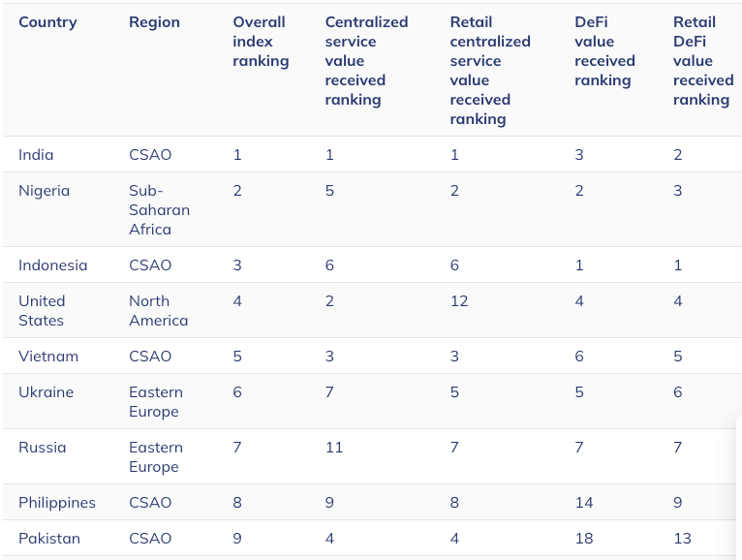Viewport: 742px width, 560px height.
Task: Click the Region column header
Action: click(154, 22)
